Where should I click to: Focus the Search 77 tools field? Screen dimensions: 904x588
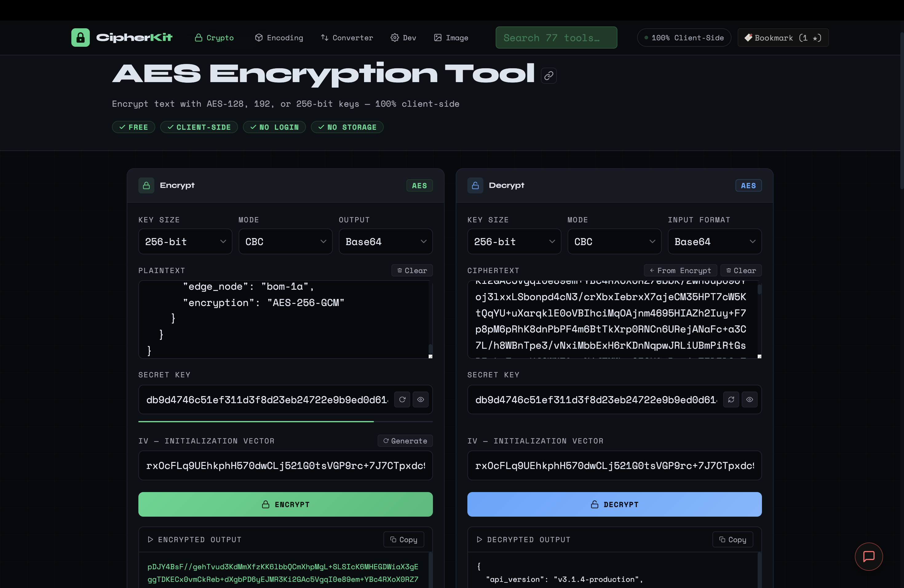(x=556, y=38)
